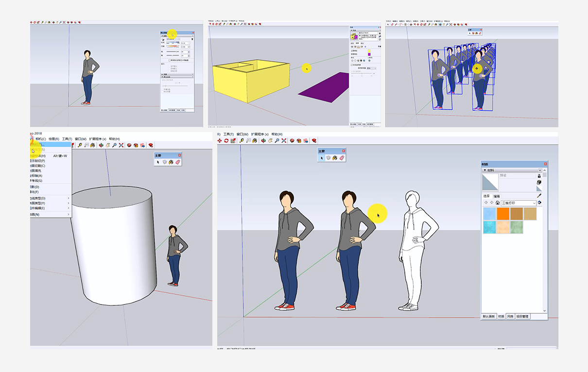Open the 三维打印 material collection dropdown
Screen dimensions: 588x372
click(x=519, y=203)
